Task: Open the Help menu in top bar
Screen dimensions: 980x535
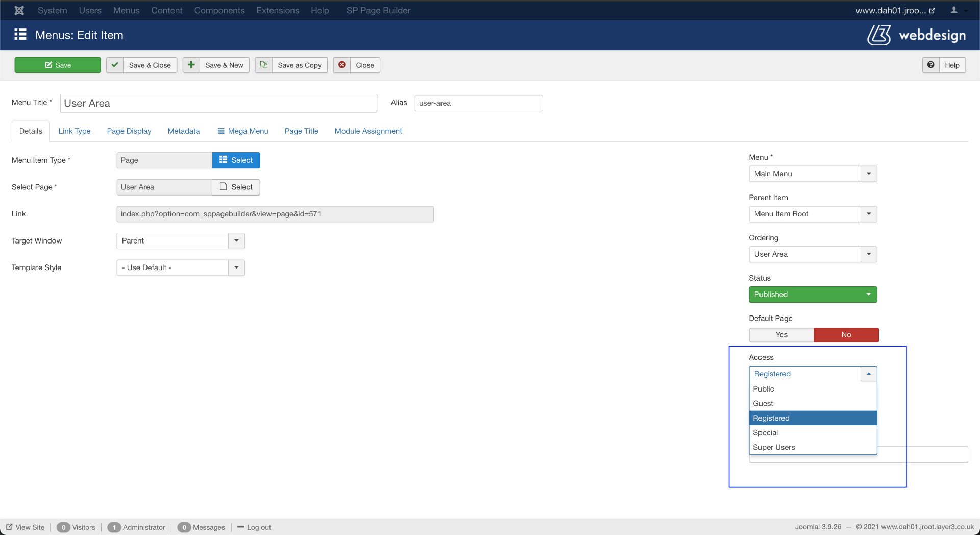Action: click(x=320, y=10)
